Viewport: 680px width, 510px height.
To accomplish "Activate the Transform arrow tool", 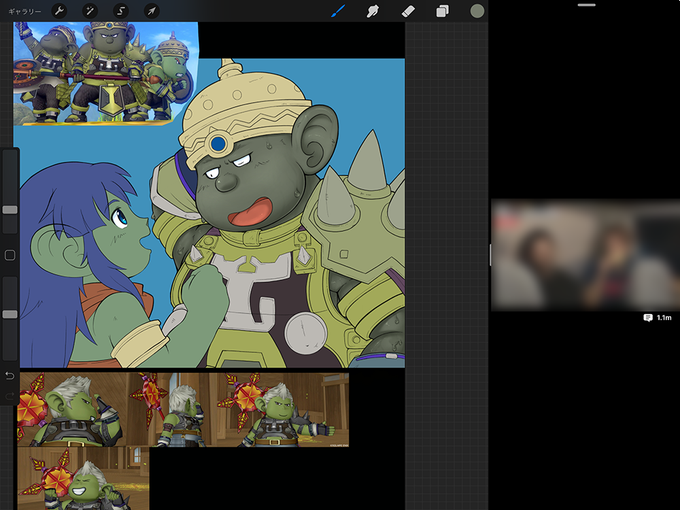I will 151,11.
